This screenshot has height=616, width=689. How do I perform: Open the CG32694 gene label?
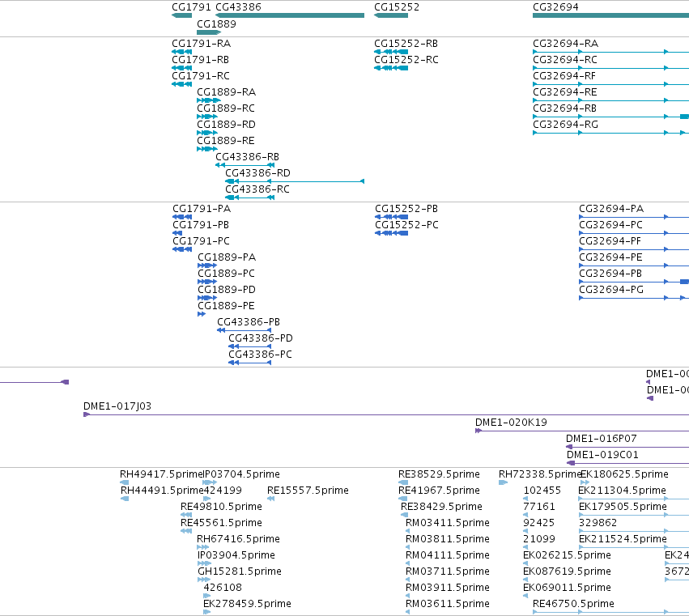[555, 7]
